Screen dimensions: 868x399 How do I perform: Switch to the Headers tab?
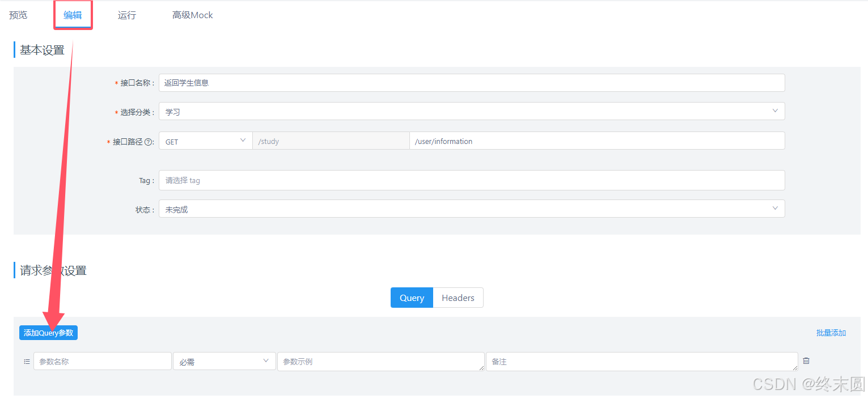point(458,298)
